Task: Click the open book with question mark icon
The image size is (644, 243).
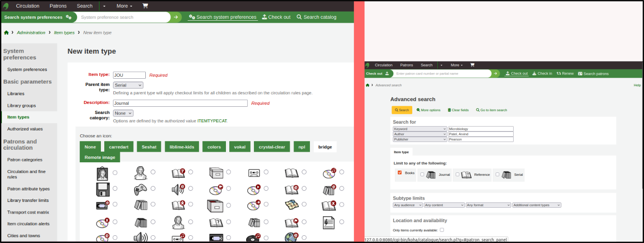Action: [x=216, y=222]
